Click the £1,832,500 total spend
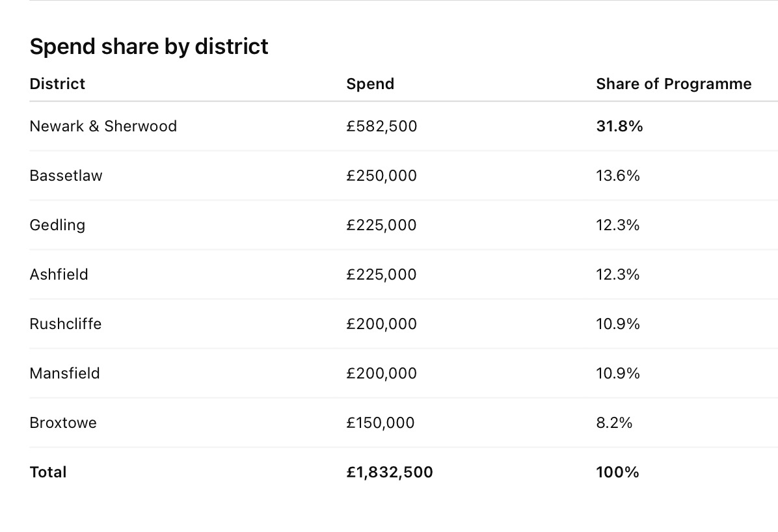Screen dimensions: 778x532 [x=390, y=472]
